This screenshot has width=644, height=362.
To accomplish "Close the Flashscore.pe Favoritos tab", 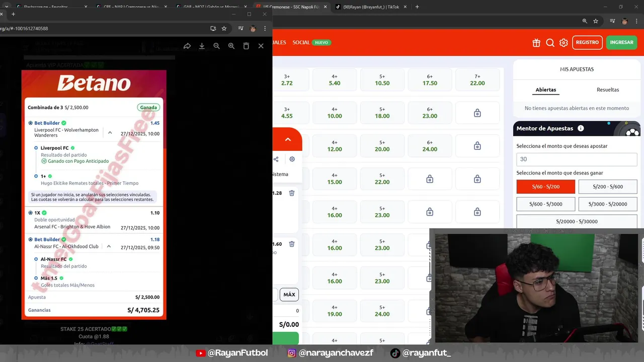I will click(x=86, y=7).
